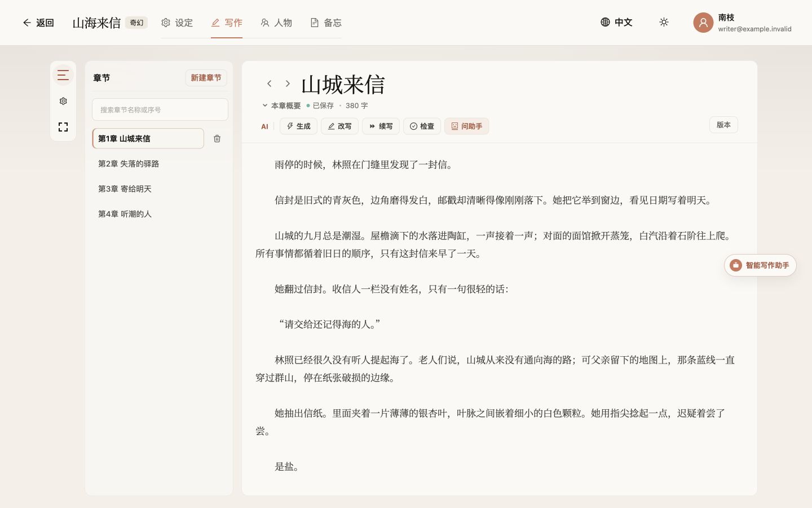This screenshot has width=812, height=508.
Task: Click the paragraph reading 是盐。
Action: pyautogui.click(x=287, y=467)
